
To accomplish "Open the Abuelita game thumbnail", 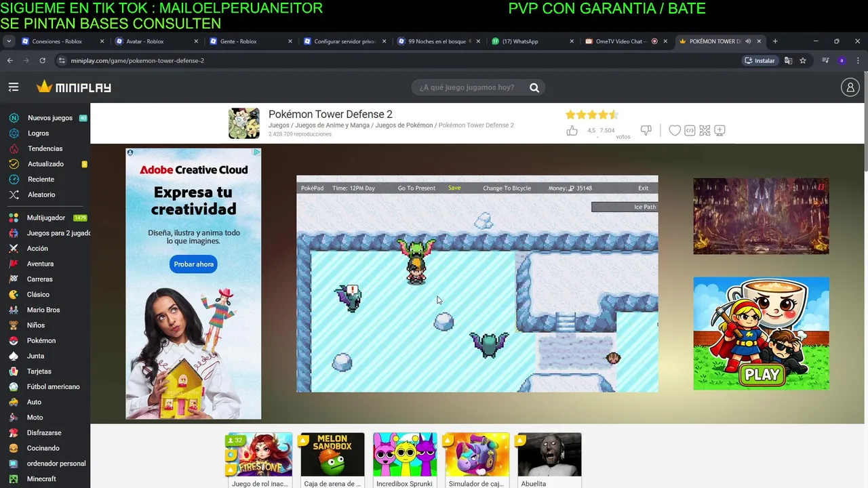I will click(550, 455).
